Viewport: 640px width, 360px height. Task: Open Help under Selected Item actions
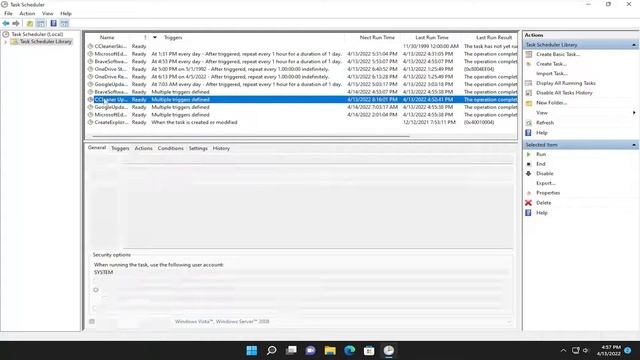point(542,213)
